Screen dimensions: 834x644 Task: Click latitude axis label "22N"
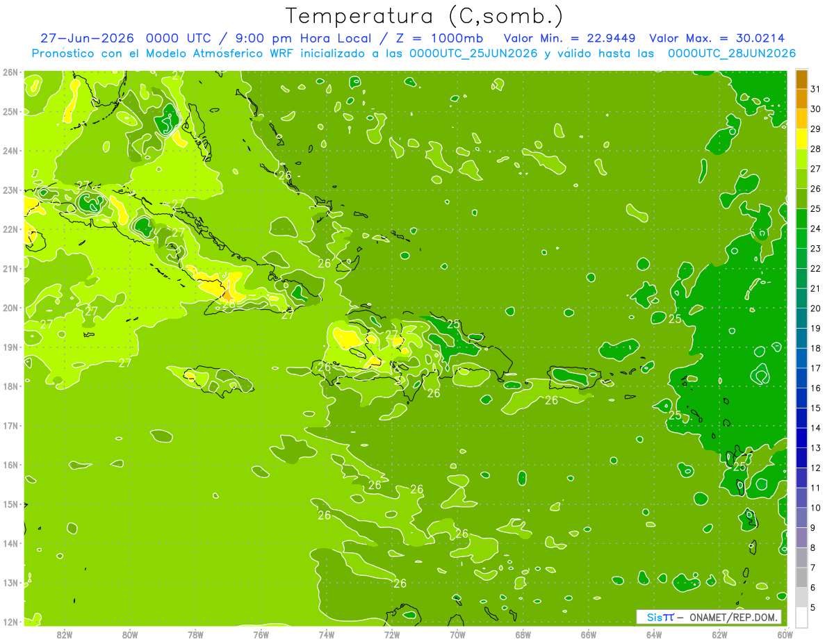[x=10, y=229]
